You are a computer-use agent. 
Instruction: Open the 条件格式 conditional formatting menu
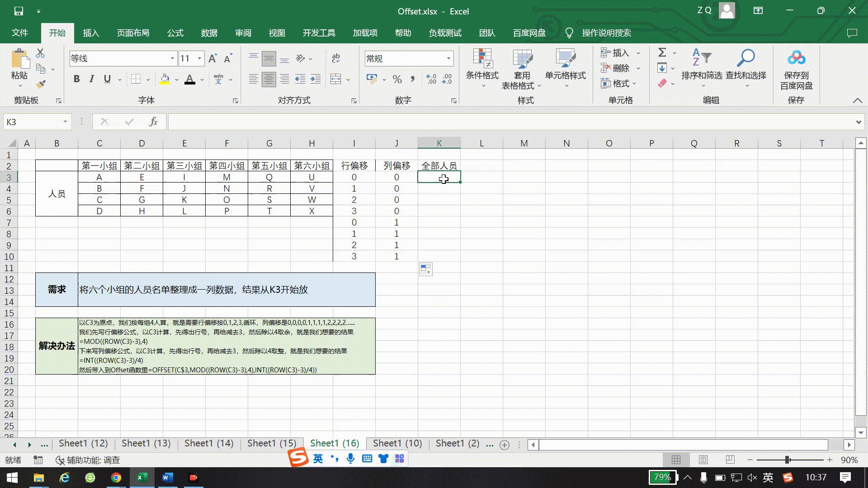pyautogui.click(x=482, y=68)
